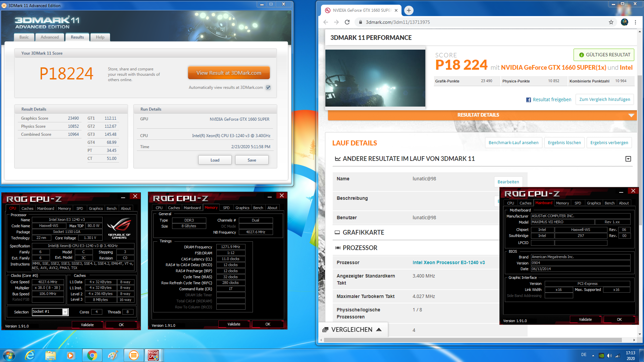
Task: Open SPD tab in middle CPU-Z window
Action: [226, 208]
